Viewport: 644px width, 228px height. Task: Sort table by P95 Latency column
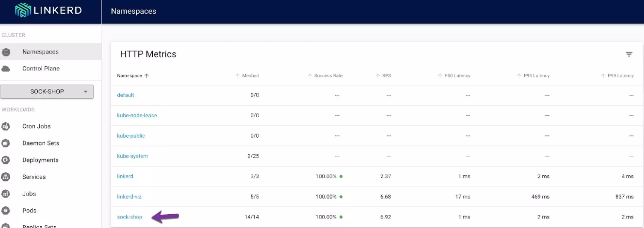(533, 75)
